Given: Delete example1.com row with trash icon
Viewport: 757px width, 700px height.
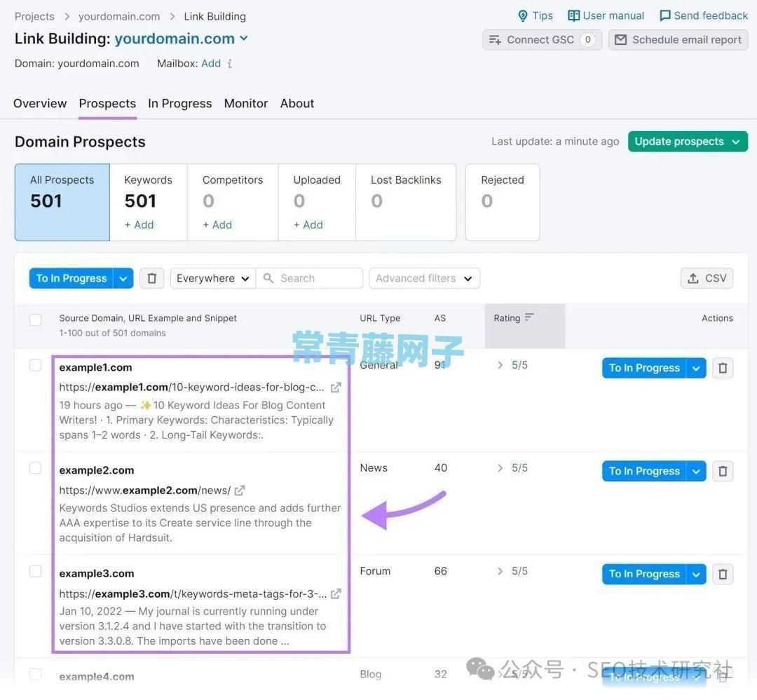Looking at the screenshot, I should [723, 369].
